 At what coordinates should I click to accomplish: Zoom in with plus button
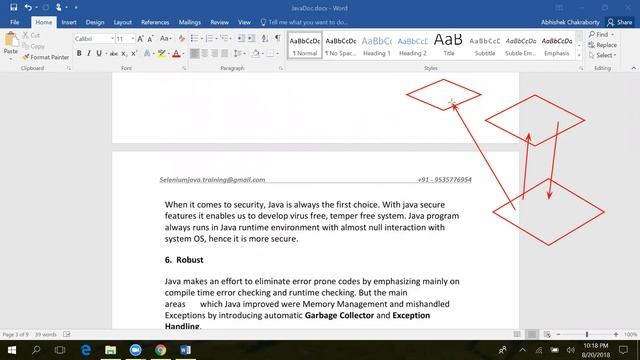coord(616,334)
